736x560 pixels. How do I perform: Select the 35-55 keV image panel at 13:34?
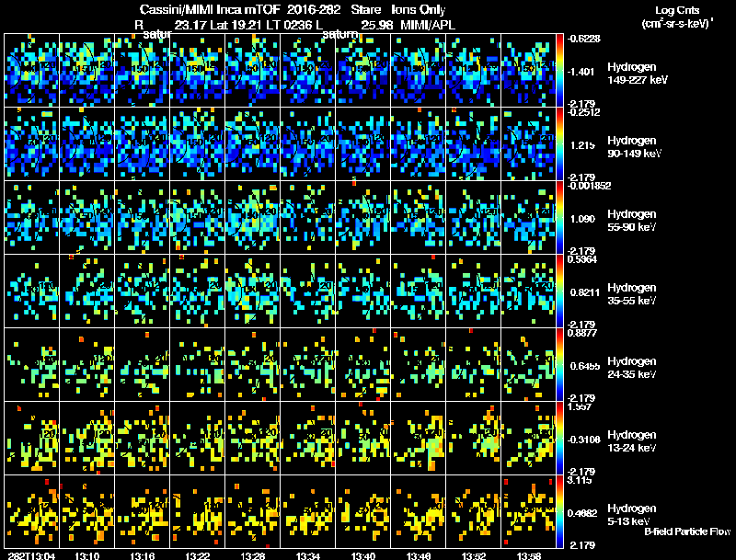pos(308,291)
